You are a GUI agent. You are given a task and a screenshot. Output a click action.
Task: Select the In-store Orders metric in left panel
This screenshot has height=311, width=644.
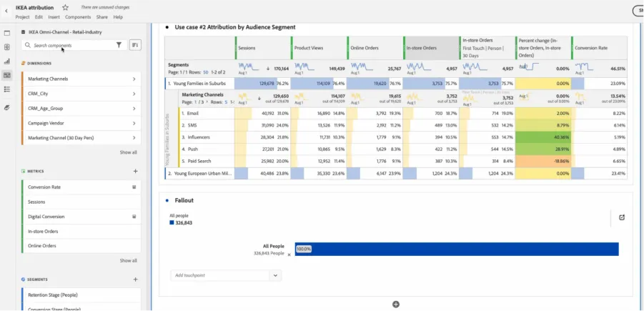81,232
